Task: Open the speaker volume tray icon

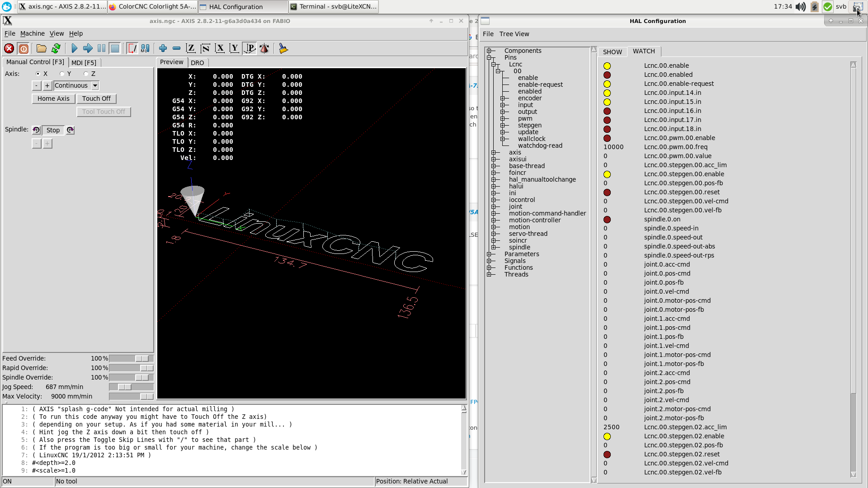Action: (x=801, y=6)
